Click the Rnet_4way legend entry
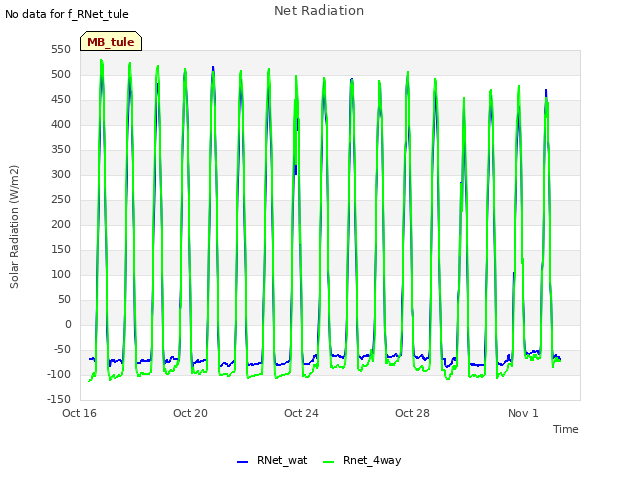Image resolution: width=640 pixels, height=480 pixels. click(x=362, y=460)
